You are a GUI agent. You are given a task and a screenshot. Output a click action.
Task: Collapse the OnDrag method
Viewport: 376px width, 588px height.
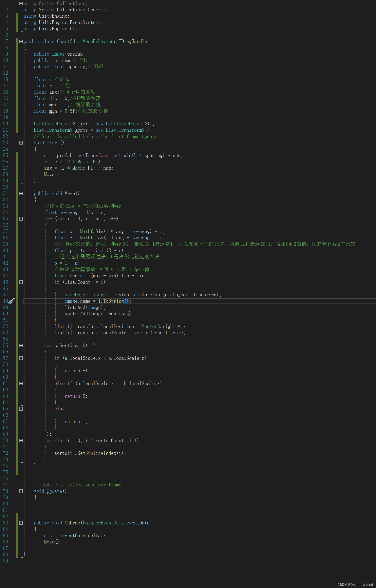pos(21,523)
